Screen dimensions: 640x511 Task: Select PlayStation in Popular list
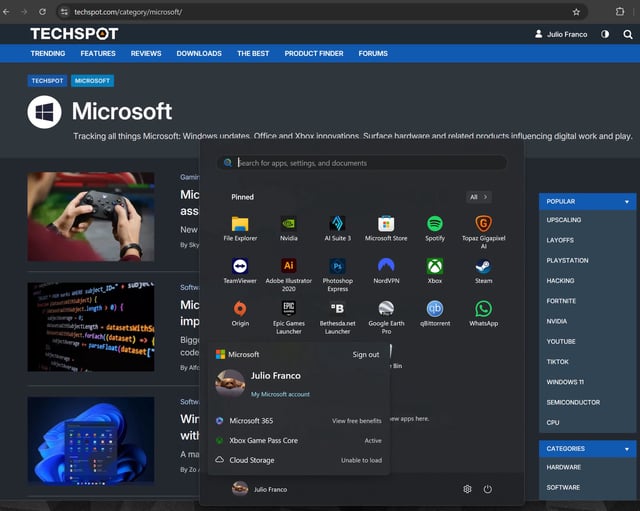click(x=567, y=260)
